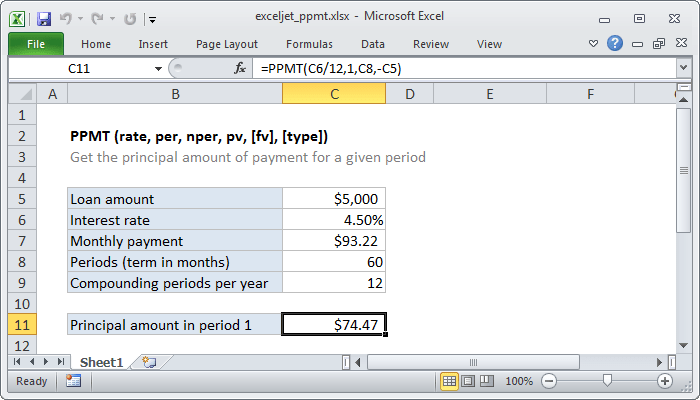This screenshot has width=700, height=400.
Task: Click the horizontal scrollbar right arrow
Action: (659, 362)
